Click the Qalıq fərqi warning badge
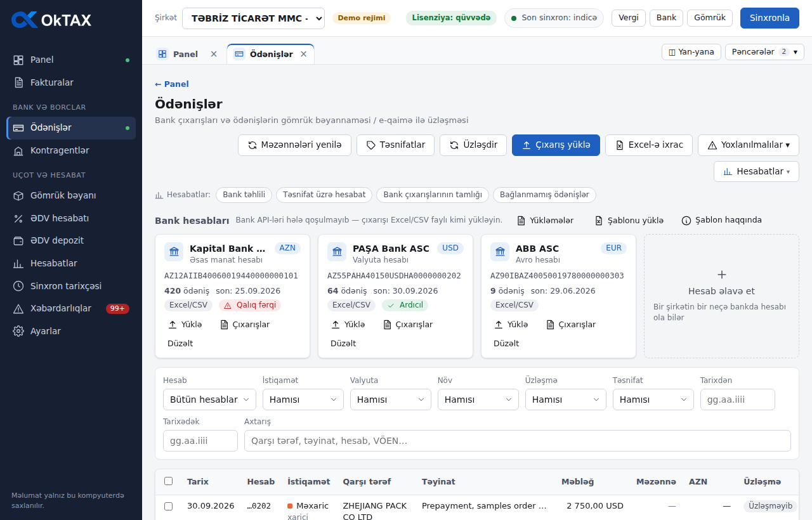The image size is (812, 520). (249, 305)
